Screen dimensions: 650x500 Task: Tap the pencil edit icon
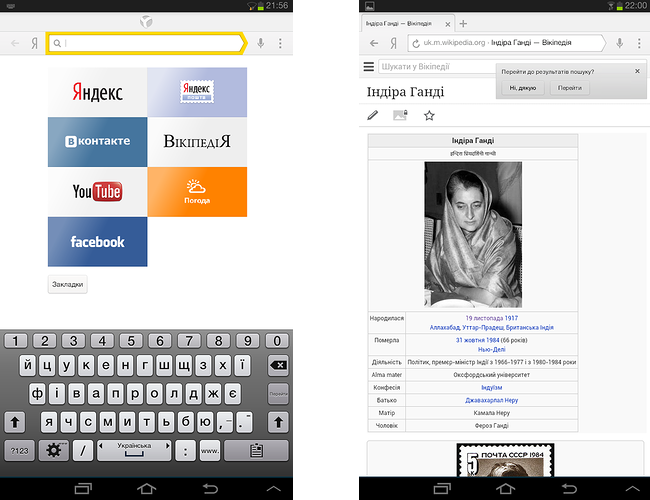point(373,115)
